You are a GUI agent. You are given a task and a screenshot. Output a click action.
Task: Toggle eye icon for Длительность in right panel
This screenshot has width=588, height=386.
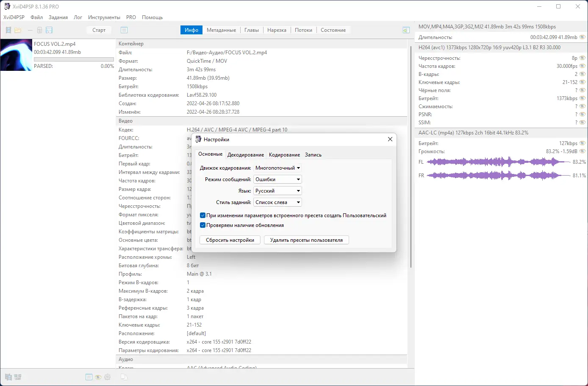[582, 37]
